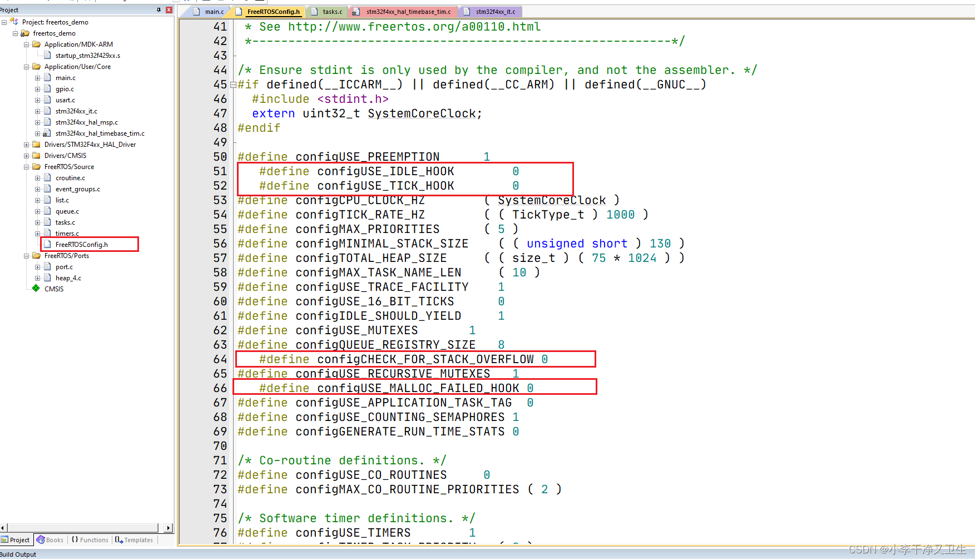Click the configMAX_PRIORITIES macro name

367,229
